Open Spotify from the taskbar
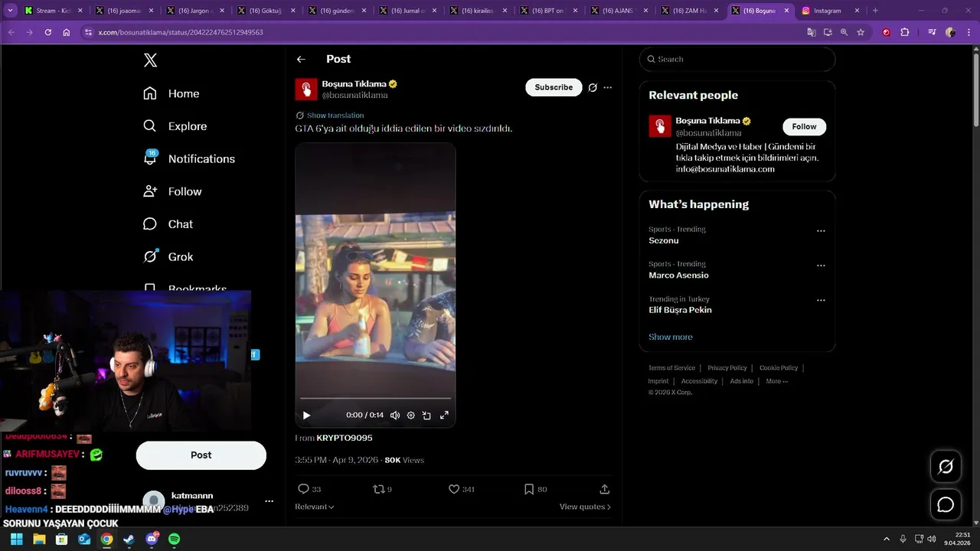Screen dimensions: 980x551 (x=174, y=539)
